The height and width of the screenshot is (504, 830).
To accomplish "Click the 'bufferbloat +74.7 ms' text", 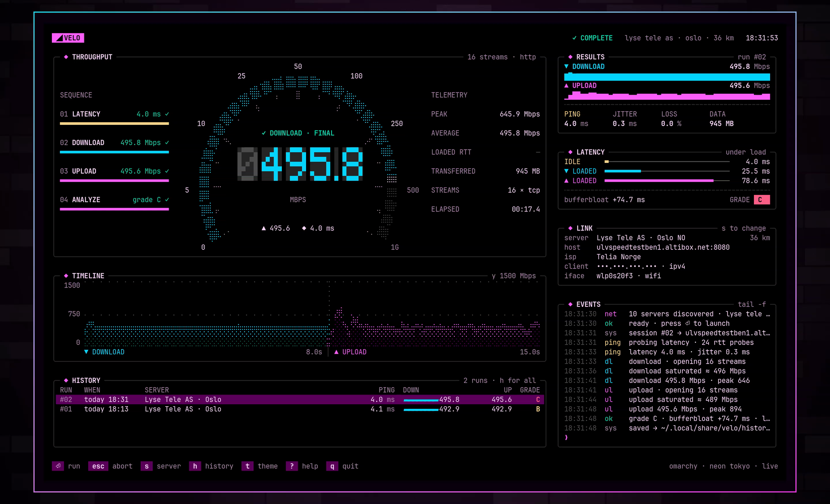I will click(x=604, y=200).
